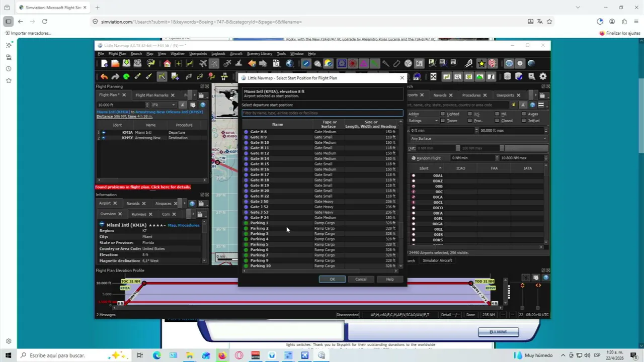Image resolution: width=644 pixels, height=362 pixels.
Task: Toggle the Avgas checkbox
Action: [524, 114]
